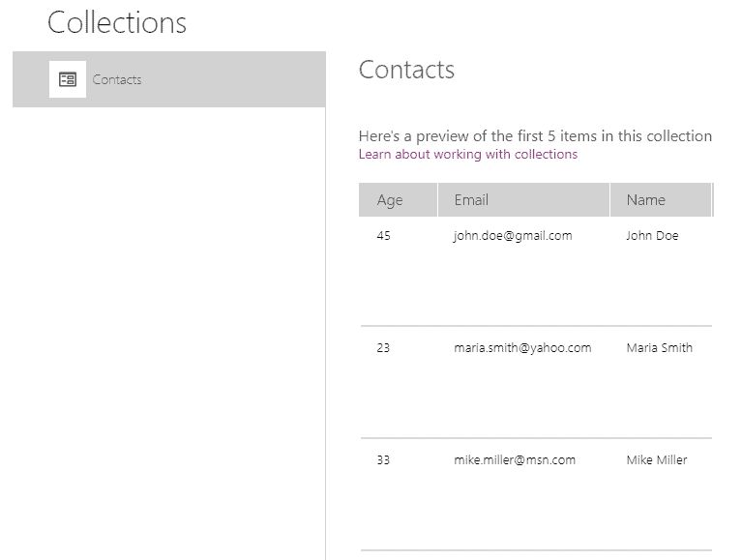Select the age cell showing 45
Viewport: 742px width, 560px height.
(384, 236)
